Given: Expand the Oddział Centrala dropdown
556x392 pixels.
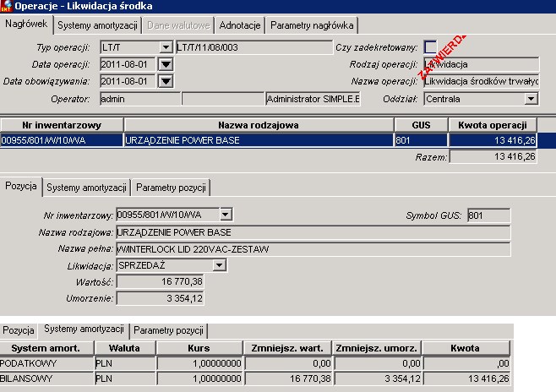Looking at the screenshot, I should (x=531, y=99).
